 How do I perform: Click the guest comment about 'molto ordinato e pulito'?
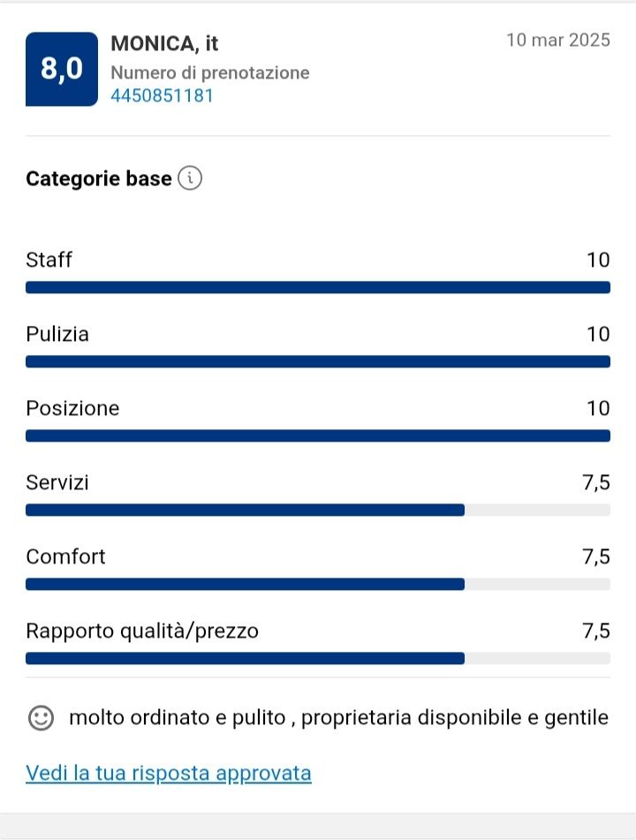click(x=338, y=718)
